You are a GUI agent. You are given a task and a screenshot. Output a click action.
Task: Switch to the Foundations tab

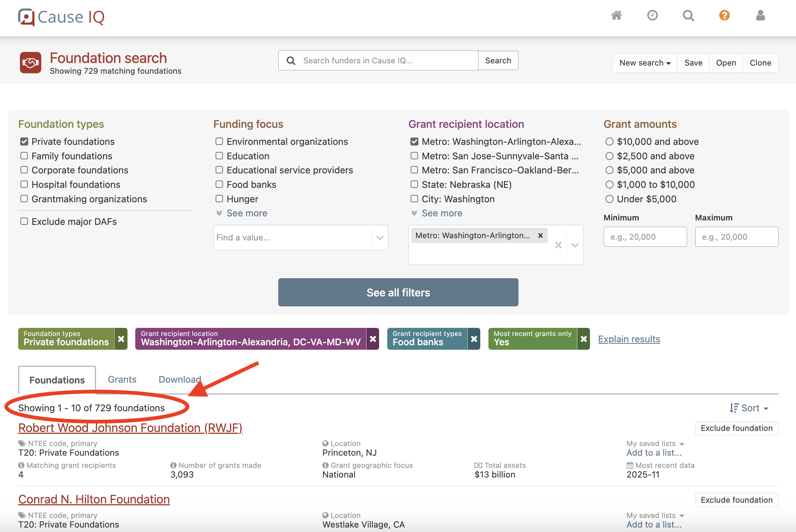click(x=57, y=380)
